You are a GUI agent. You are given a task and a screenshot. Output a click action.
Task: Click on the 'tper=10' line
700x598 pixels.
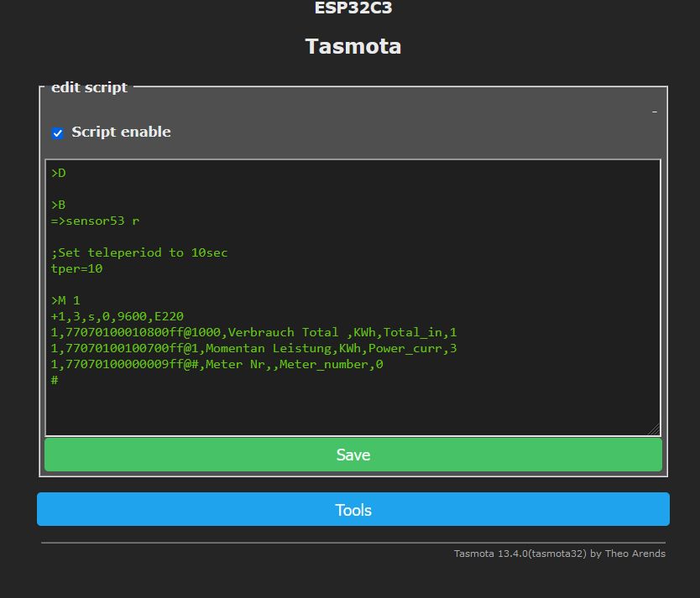click(x=76, y=269)
